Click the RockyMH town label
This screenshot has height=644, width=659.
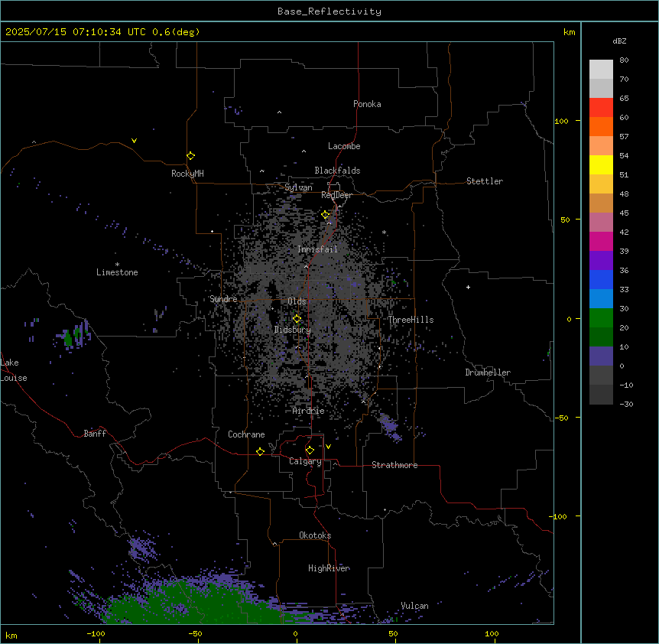187,174
